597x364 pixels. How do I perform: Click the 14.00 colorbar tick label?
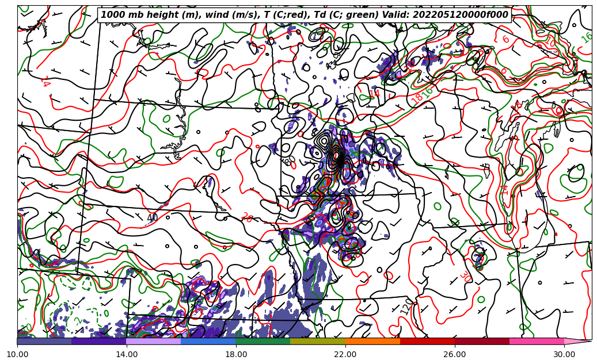coord(127,354)
